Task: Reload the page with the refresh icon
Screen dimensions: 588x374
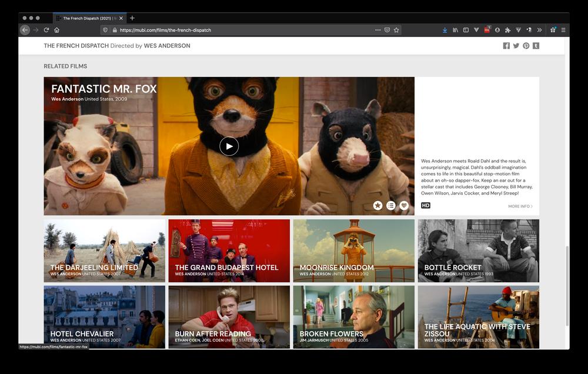Action: tap(46, 30)
